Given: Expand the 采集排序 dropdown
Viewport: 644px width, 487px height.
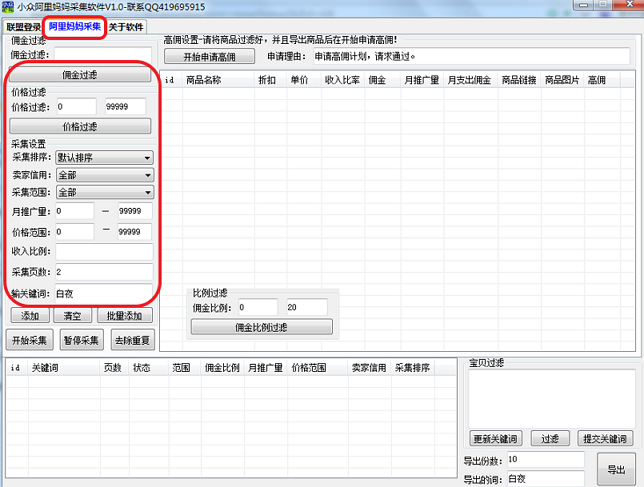Looking at the screenshot, I should (104, 157).
